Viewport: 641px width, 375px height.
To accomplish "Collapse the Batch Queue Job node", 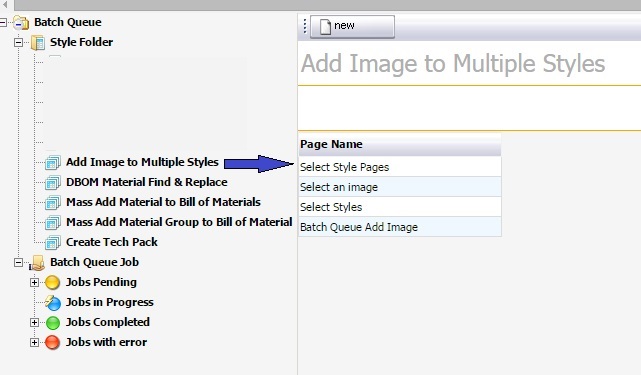I will point(18,262).
